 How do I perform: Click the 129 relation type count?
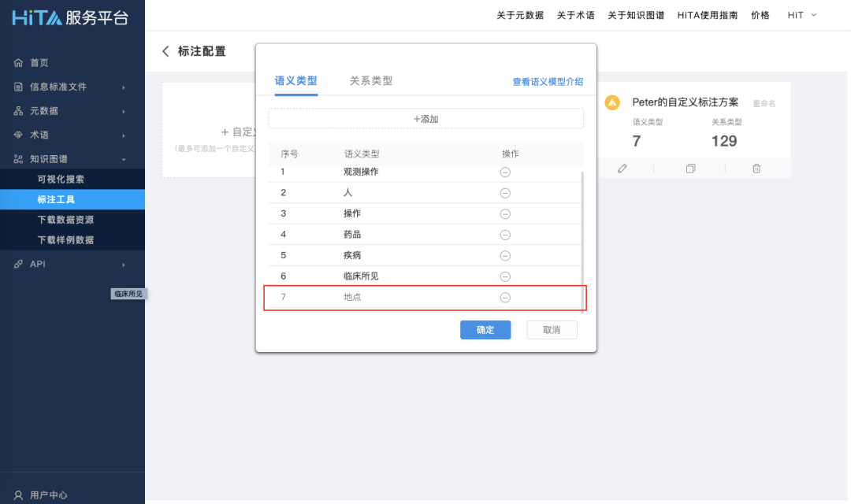pos(724,141)
